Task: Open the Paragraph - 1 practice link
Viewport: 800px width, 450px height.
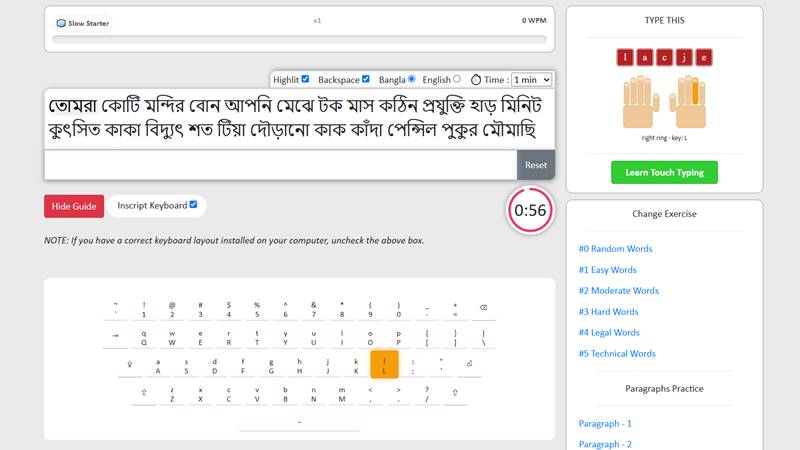Action: point(605,423)
